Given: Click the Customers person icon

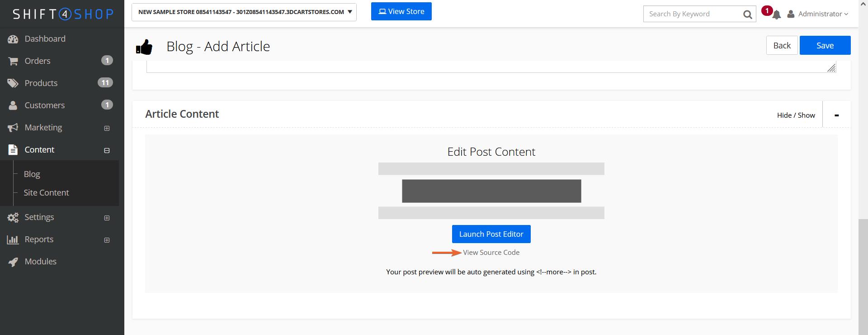Looking at the screenshot, I should point(13,105).
